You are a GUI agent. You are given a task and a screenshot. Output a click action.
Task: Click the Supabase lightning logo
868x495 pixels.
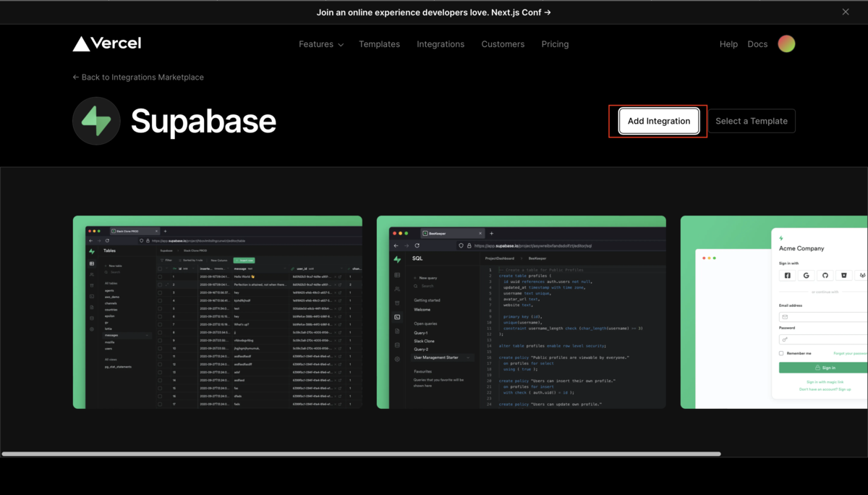coord(96,121)
